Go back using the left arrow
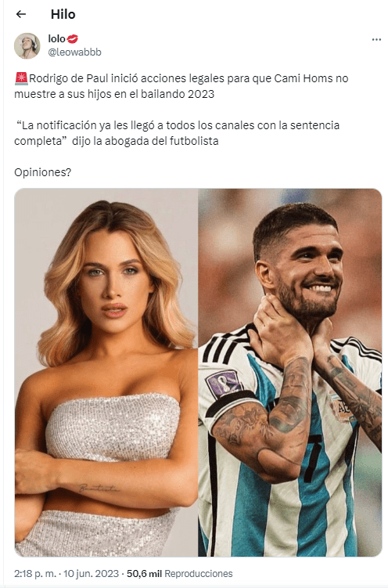 point(21,14)
